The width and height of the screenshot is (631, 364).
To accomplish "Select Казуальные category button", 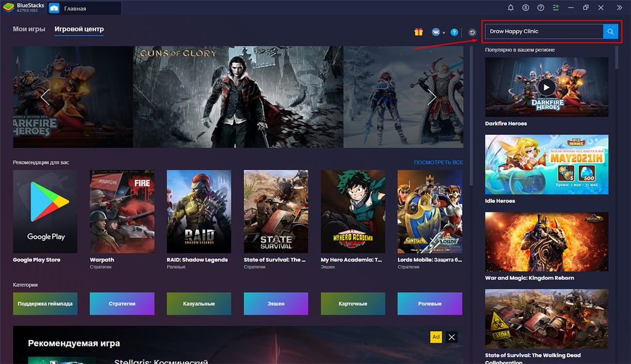I will pyautogui.click(x=199, y=304).
